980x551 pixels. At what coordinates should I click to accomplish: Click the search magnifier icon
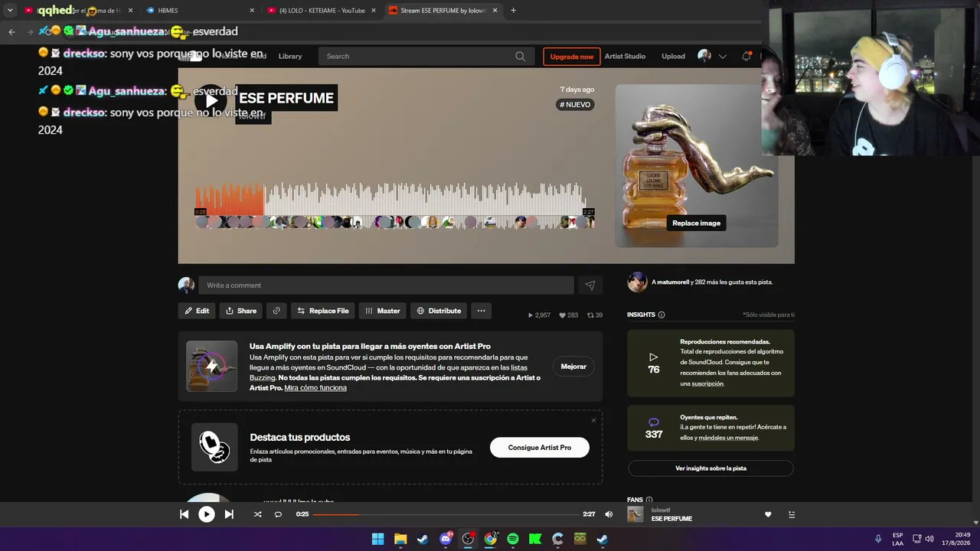pyautogui.click(x=520, y=56)
